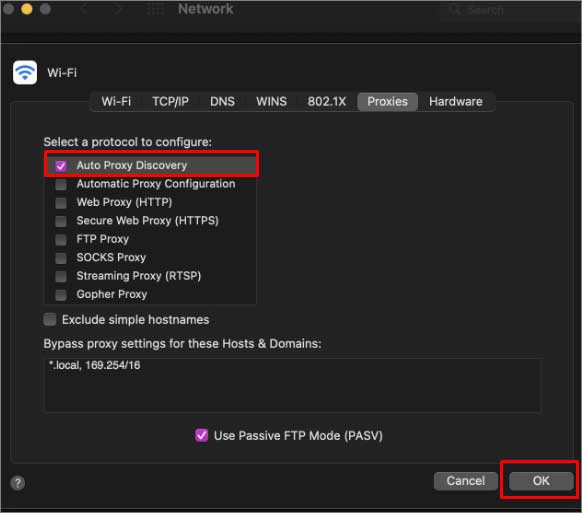Go back using the title bar arrow

coord(85,9)
